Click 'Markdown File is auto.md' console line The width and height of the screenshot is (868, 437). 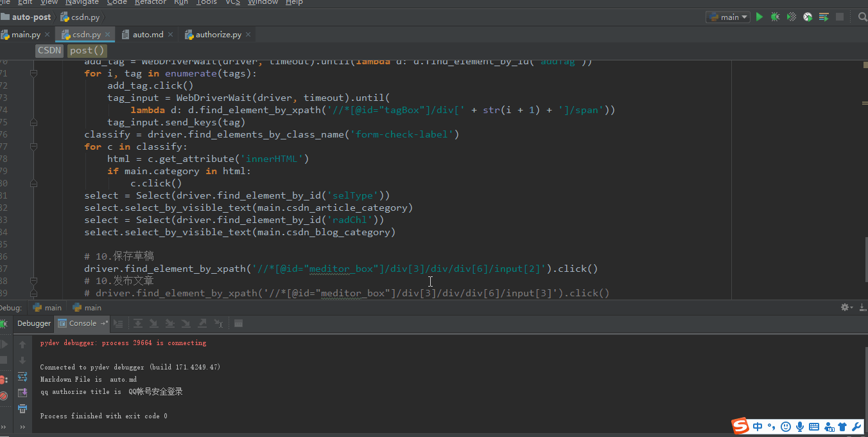(x=88, y=379)
